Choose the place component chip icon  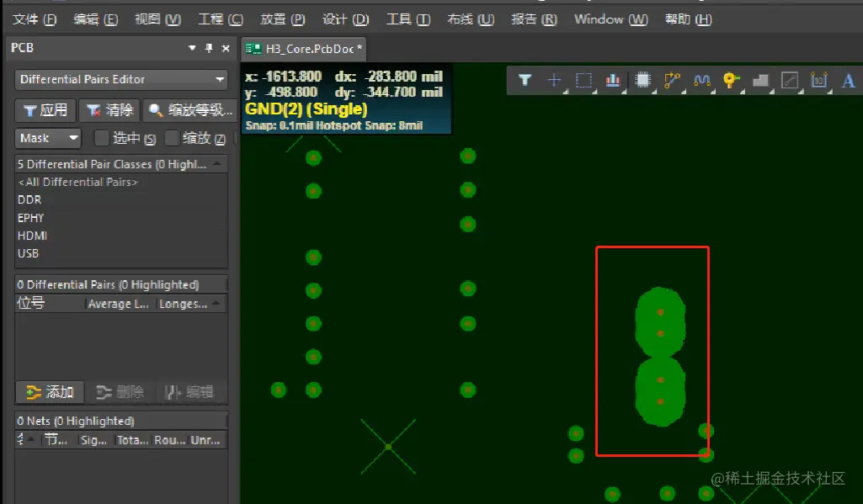(642, 80)
